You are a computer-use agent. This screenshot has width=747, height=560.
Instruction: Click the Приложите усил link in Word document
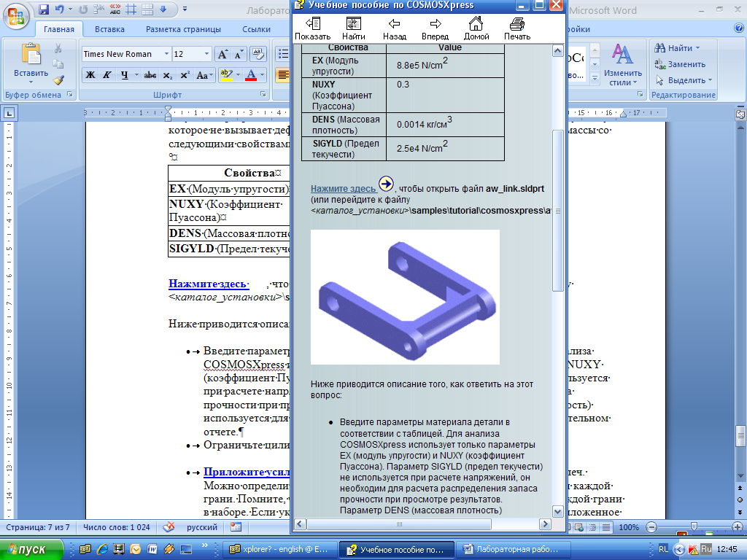pos(247,472)
